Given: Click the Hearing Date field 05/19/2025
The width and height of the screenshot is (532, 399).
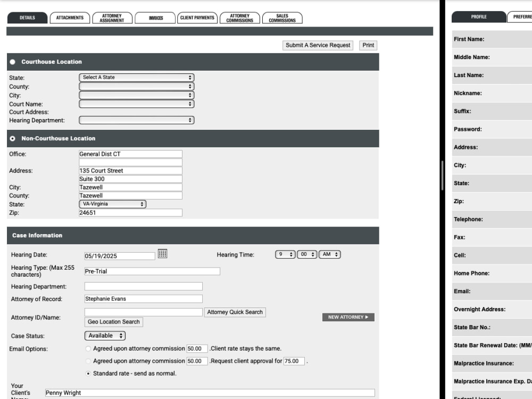Looking at the screenshot, I should click(120, 256).
